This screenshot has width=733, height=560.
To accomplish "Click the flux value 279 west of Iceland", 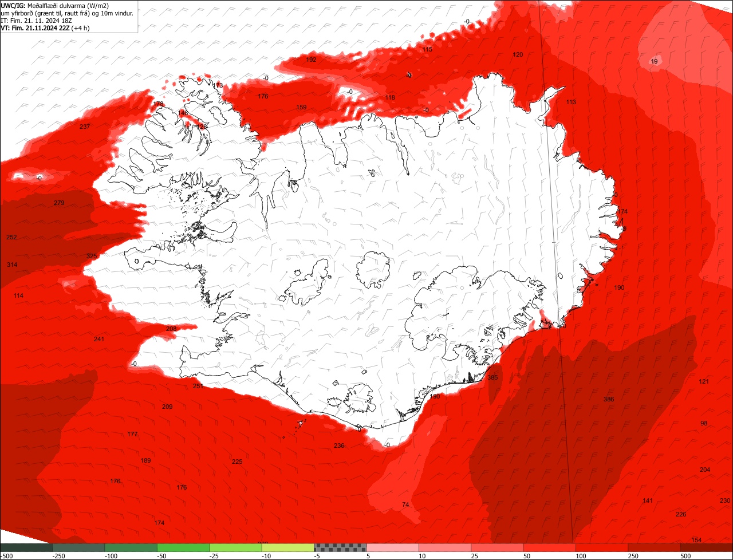I will click(59, 203).
